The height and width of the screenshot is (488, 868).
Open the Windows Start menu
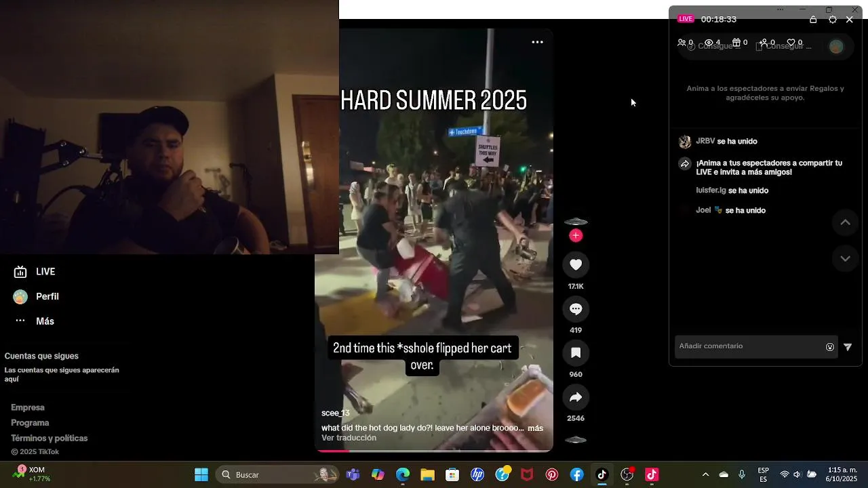coord(201,474)
